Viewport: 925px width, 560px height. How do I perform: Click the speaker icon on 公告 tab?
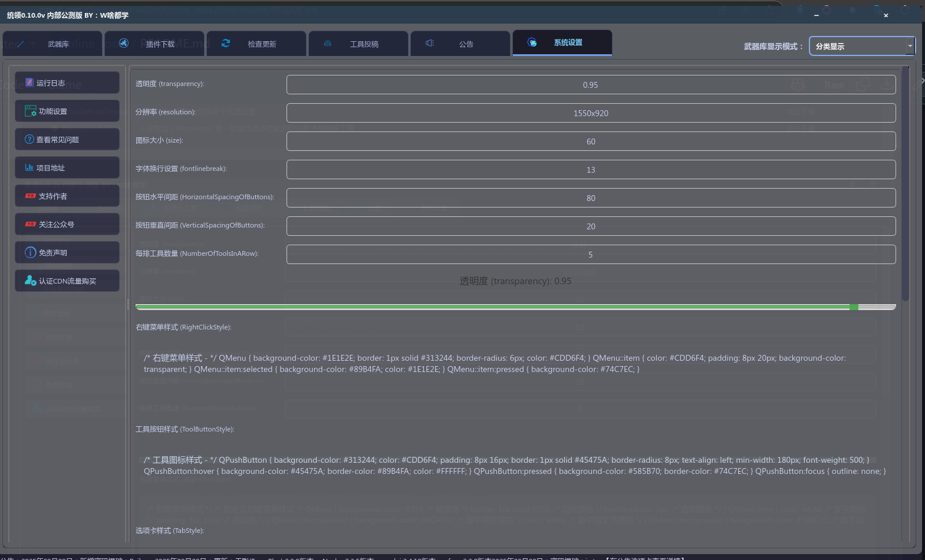click(x=430, y=43)
